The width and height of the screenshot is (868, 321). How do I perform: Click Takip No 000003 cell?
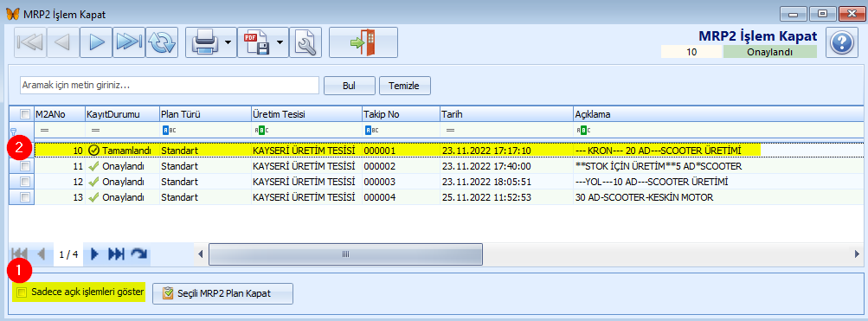point(401,182)
